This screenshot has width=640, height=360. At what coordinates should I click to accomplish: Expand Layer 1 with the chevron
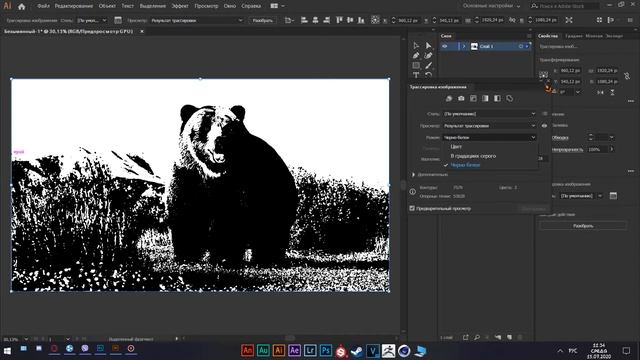pyautogui.click(x=464, y=47)
